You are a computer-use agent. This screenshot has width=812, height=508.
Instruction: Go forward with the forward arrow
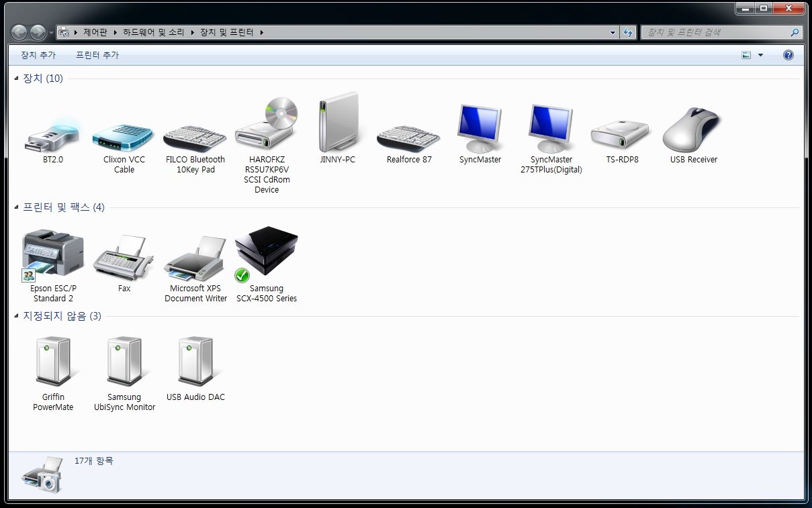click(38, 32)
